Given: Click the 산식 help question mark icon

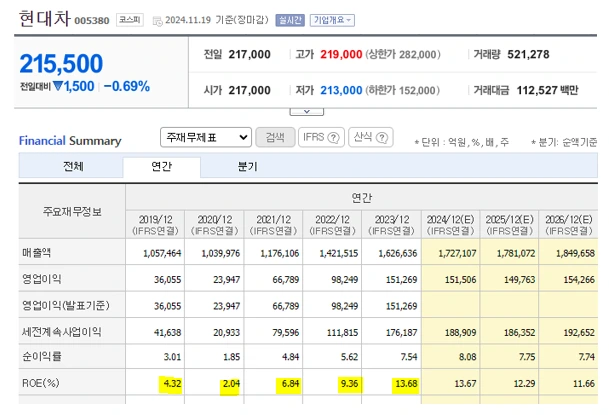Looking at the screenshot, I should 382,137.
